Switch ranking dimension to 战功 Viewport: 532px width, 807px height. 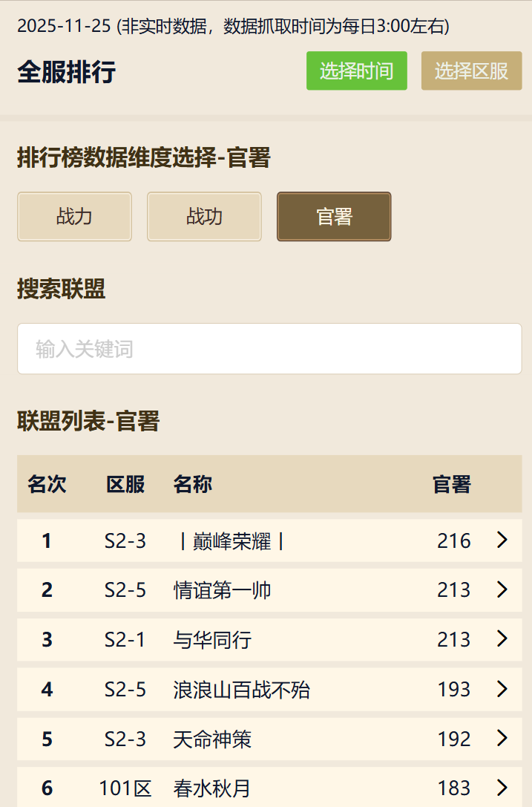coord(204,217)
